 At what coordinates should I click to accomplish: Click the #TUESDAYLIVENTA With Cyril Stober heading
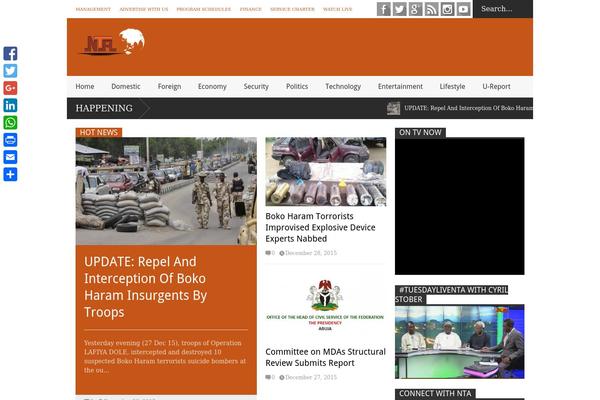tap(452, 295)
